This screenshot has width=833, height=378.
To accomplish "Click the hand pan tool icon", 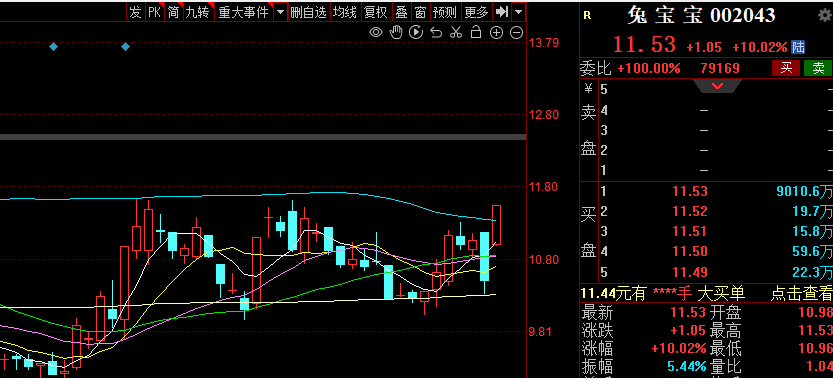I will point(396,32).
